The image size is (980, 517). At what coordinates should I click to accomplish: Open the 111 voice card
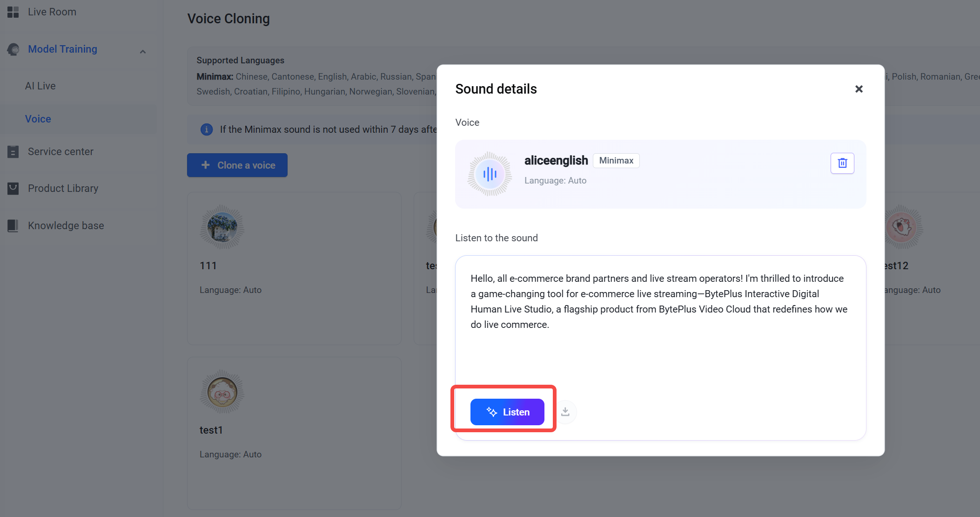(x=294, y=268)
